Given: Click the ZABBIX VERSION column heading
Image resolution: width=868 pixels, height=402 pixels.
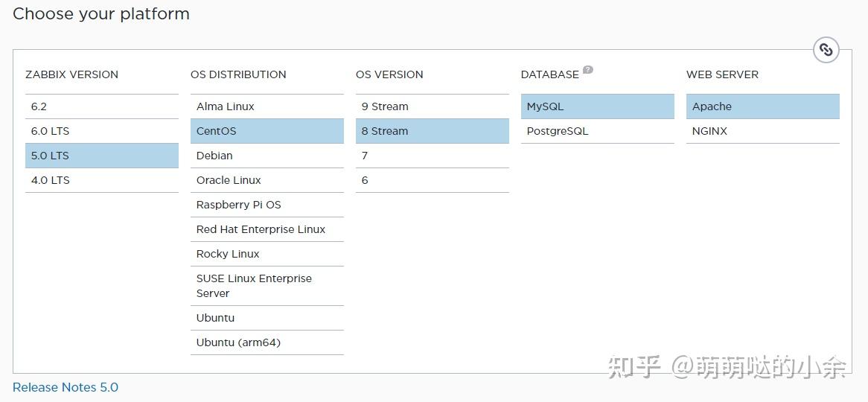Looking at the screenshot, I should tap(72, 74).
